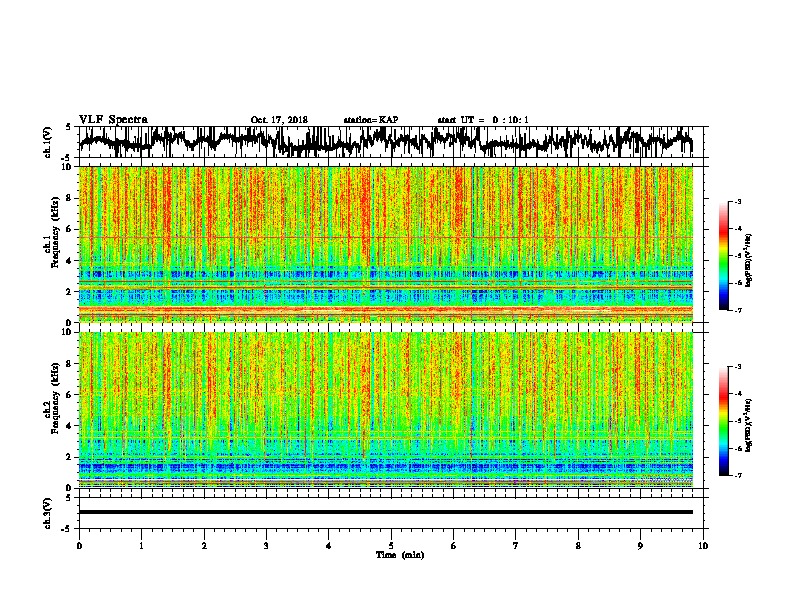792x612 pixels.
Task: Click the 8 kHz tick on ch.2 frequency axis
Action: [x=71, y=364]
